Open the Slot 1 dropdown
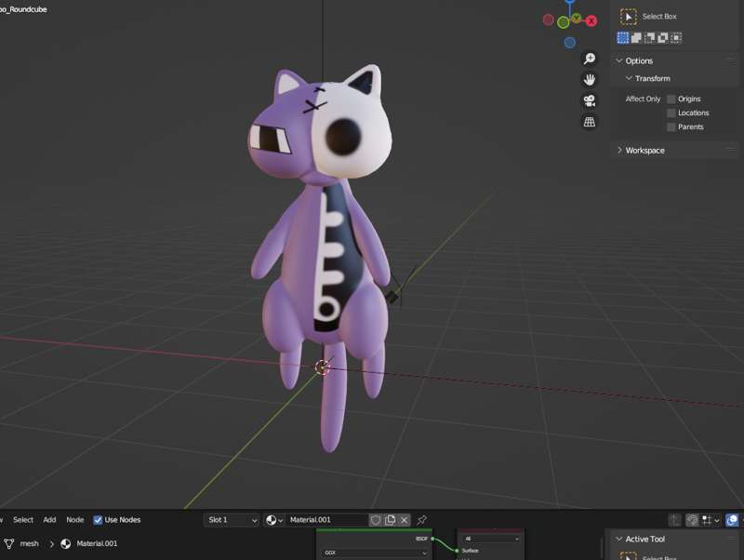The height and width of the screenshot is (560, 744). point(232,520)
